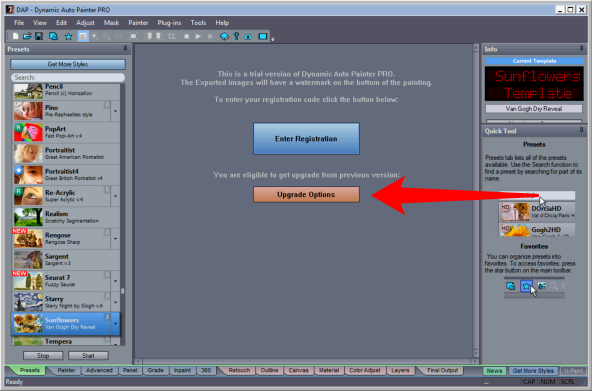593x391 pixels.
Task: Expand the Sunflowers preset dropdown arrow
Action: [x=115, y=324]
